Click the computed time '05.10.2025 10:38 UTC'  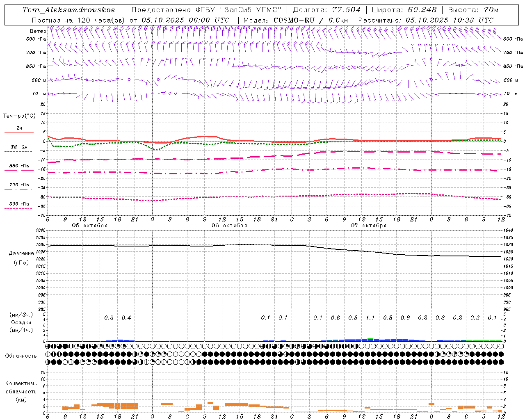450,20
